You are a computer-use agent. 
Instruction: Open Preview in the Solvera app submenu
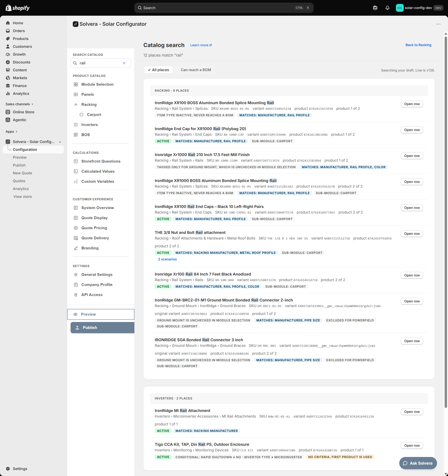(x=20, y=157)
